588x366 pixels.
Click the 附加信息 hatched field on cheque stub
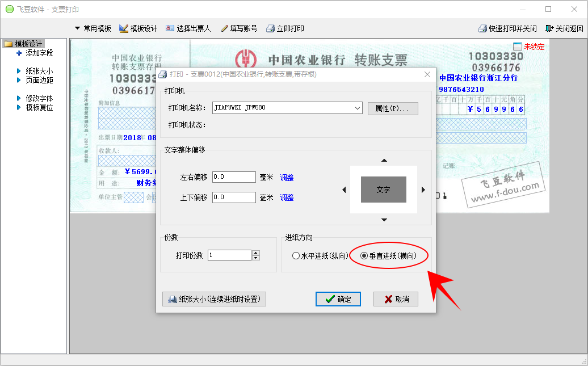tap(127, 118)
